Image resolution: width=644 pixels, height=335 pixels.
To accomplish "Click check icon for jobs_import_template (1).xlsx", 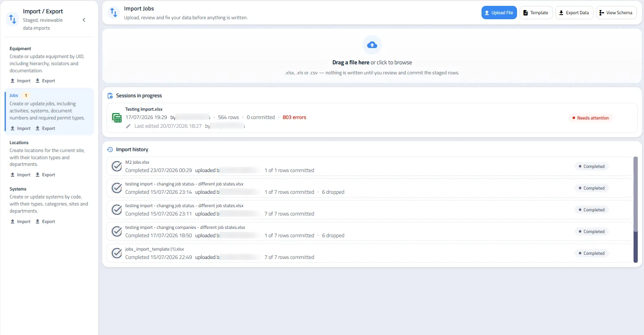I will click(117, 253).
